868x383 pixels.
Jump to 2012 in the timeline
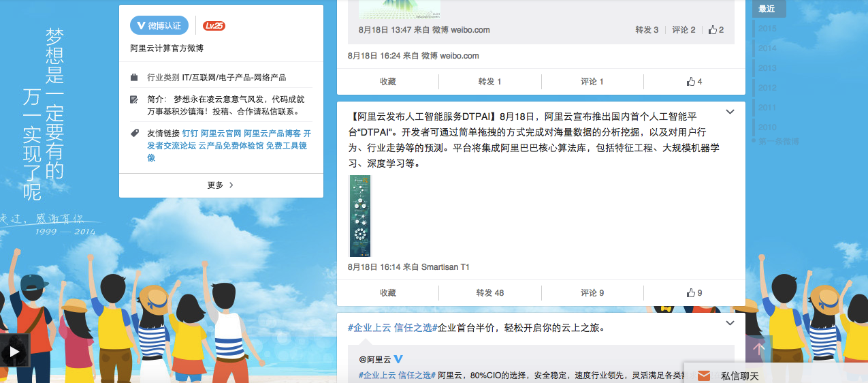767,88
